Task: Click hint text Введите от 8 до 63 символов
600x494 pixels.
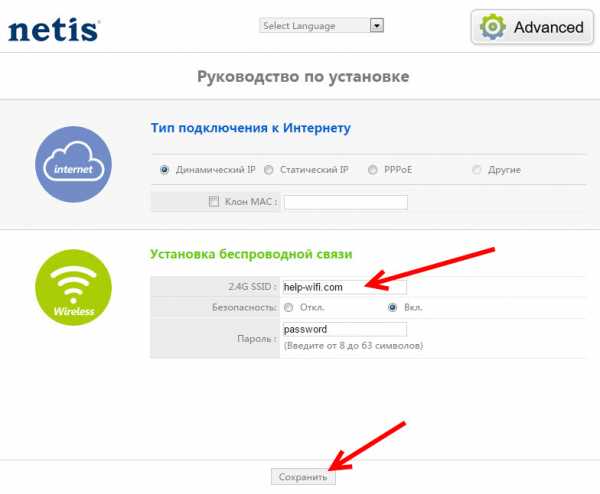Action: pos(354,346)
